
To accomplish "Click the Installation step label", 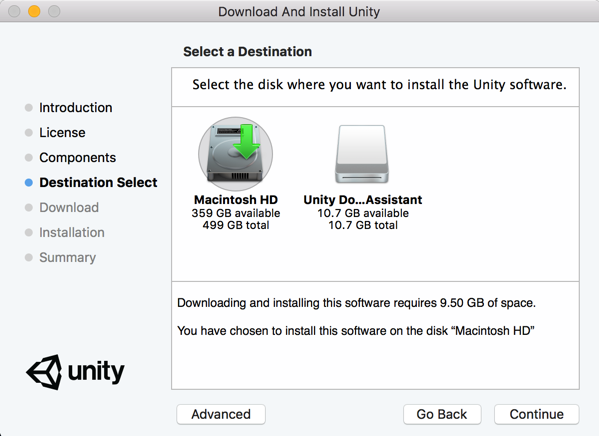I will pyautogui.click(x=72, y=232).
